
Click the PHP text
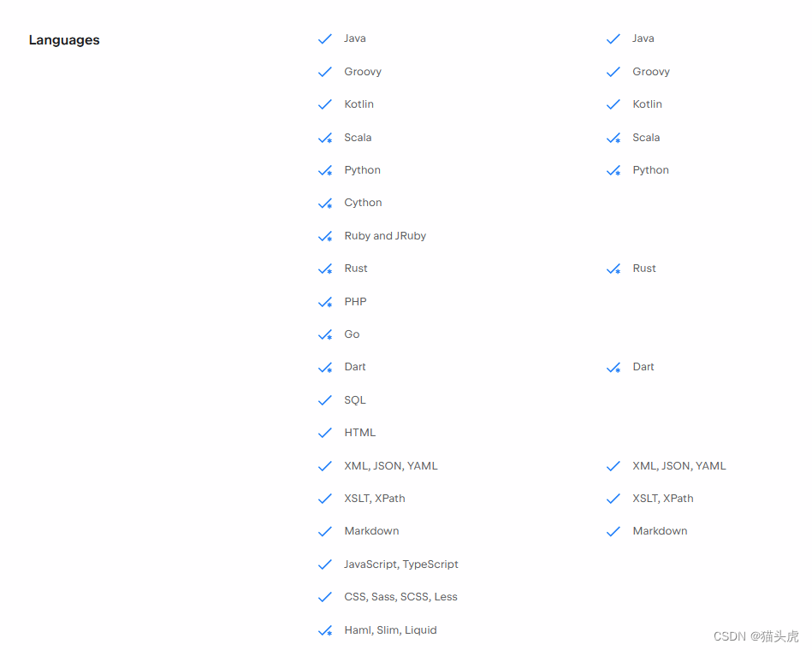[355, 302]
